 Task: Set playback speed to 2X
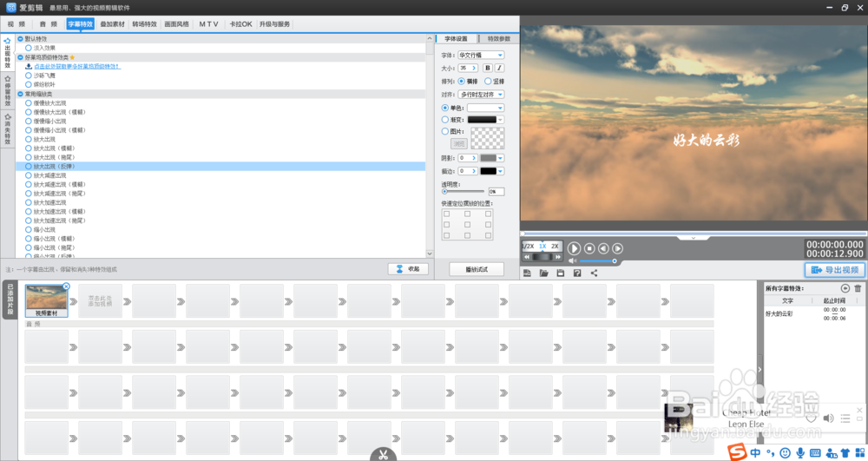555,247
